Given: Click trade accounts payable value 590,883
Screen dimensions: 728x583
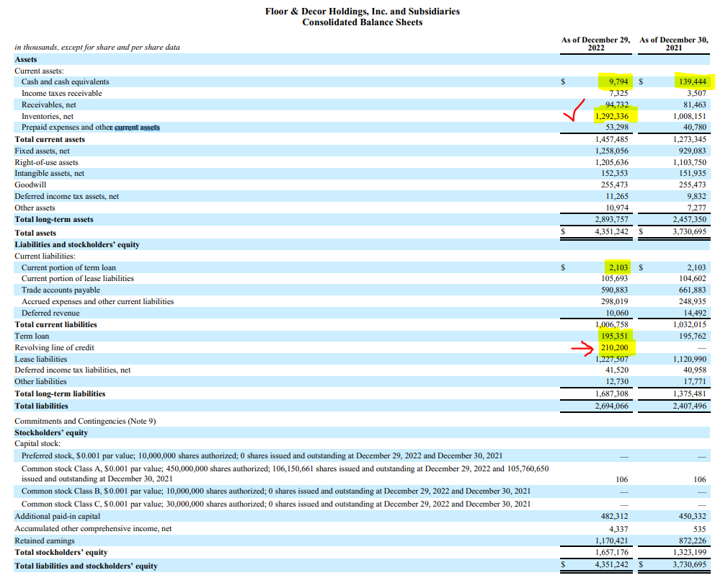Looking at the screenshot, I should [614, 290].
